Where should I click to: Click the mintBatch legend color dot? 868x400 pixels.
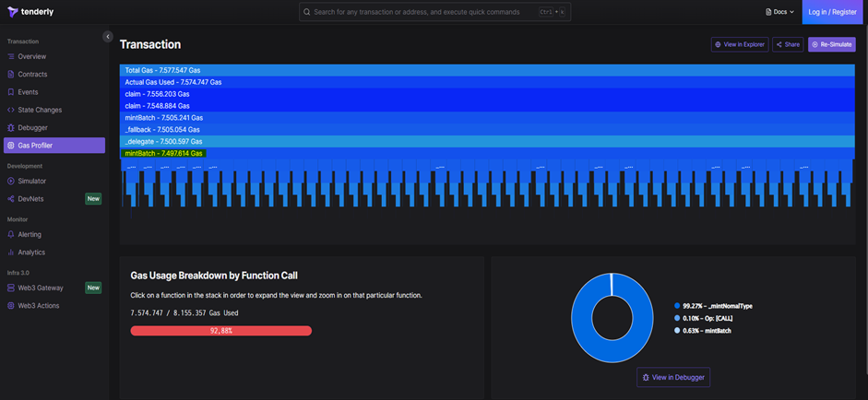677,330
